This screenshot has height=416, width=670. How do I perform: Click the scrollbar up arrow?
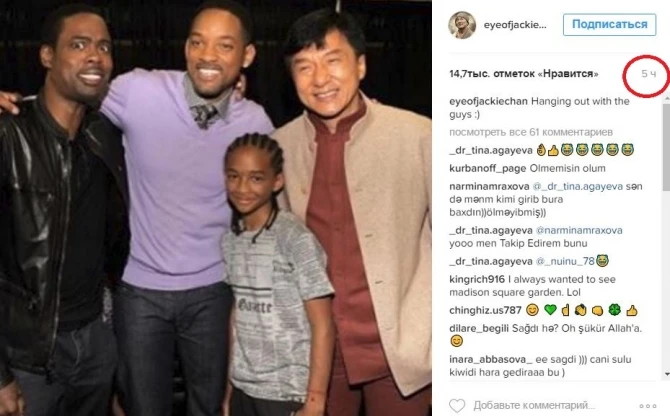pos(666,98)
